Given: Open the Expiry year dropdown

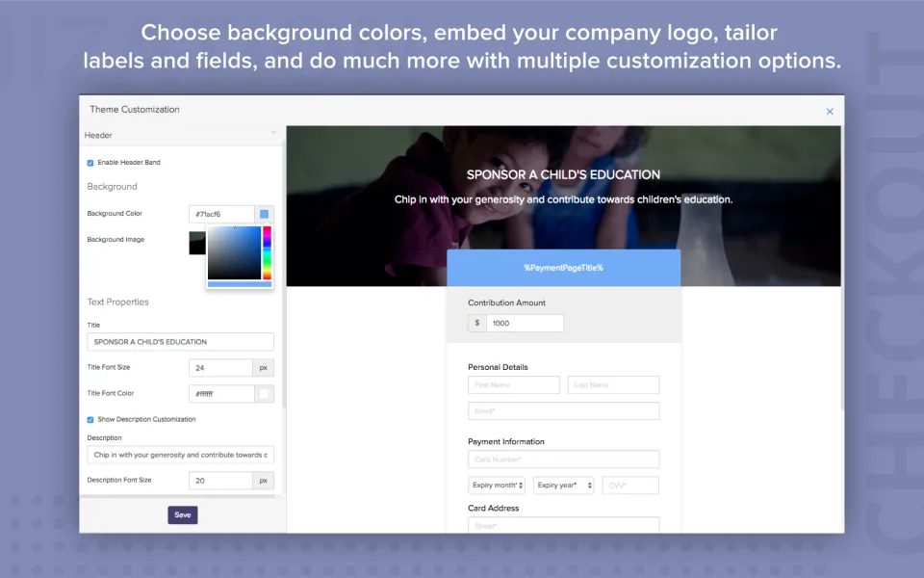Looking at the screenshot, I should [x=564, y=486].
